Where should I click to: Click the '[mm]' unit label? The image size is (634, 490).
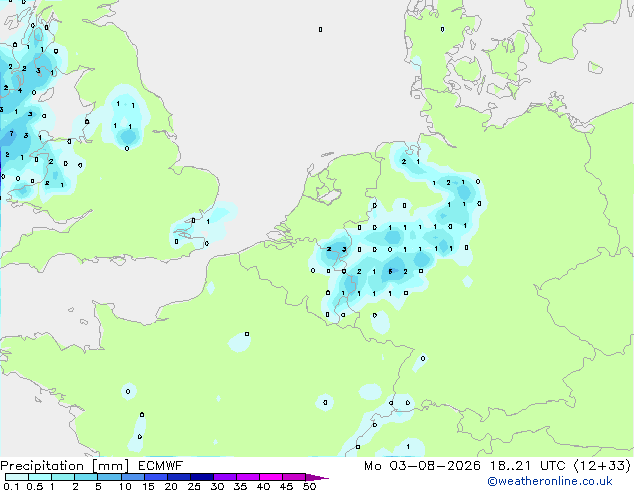110,466
